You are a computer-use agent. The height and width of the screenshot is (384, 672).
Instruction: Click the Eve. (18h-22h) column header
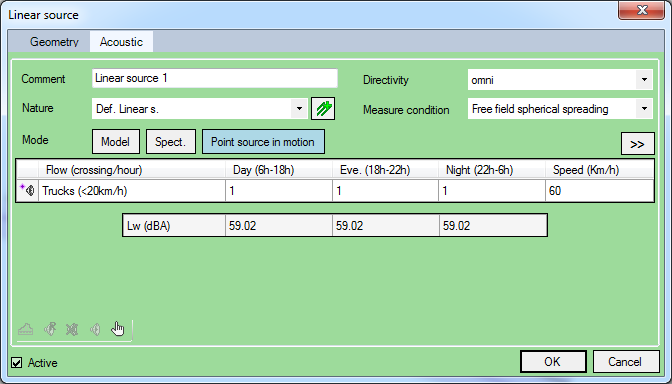[x=385, y=170]
